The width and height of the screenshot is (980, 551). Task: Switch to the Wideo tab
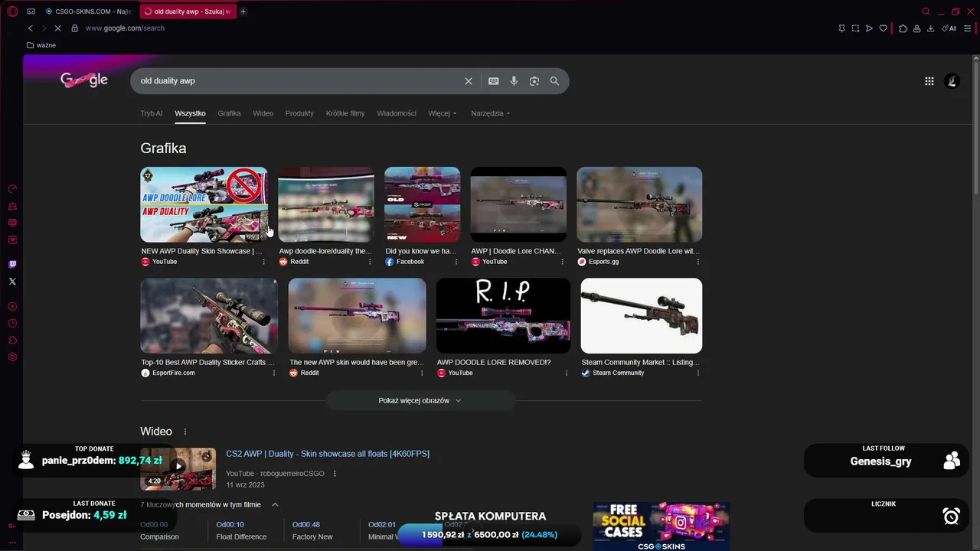(263, 113)
